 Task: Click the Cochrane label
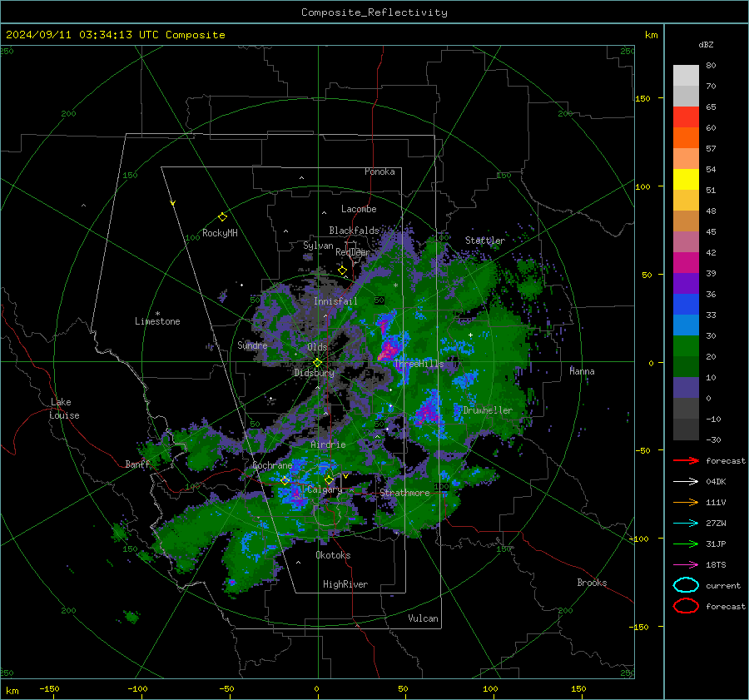pos(272,465)
